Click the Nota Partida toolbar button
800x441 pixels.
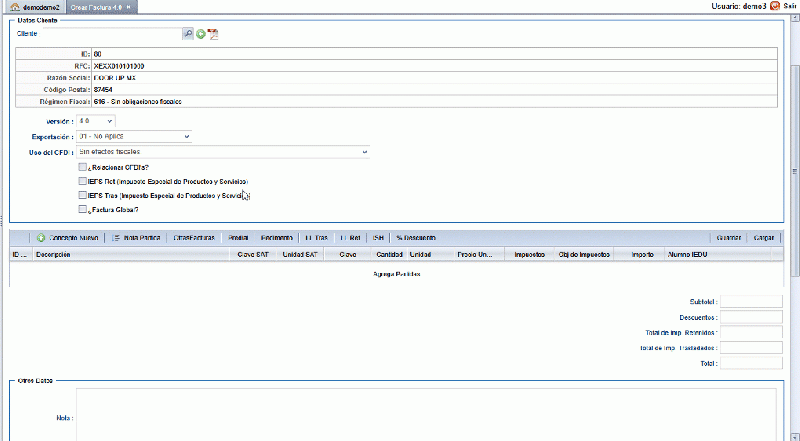(x=136, y=238)
